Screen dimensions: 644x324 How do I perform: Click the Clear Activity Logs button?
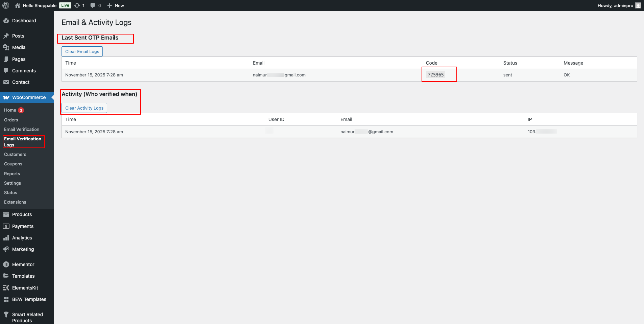click(x=84, y=108)
